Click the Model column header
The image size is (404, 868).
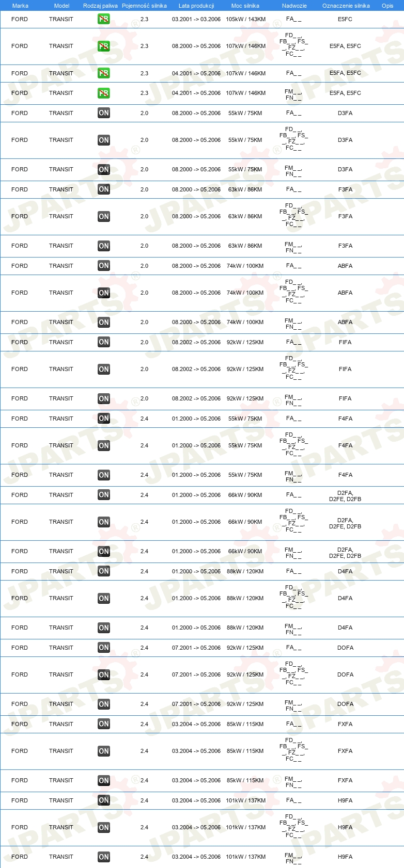coord(61,6)
